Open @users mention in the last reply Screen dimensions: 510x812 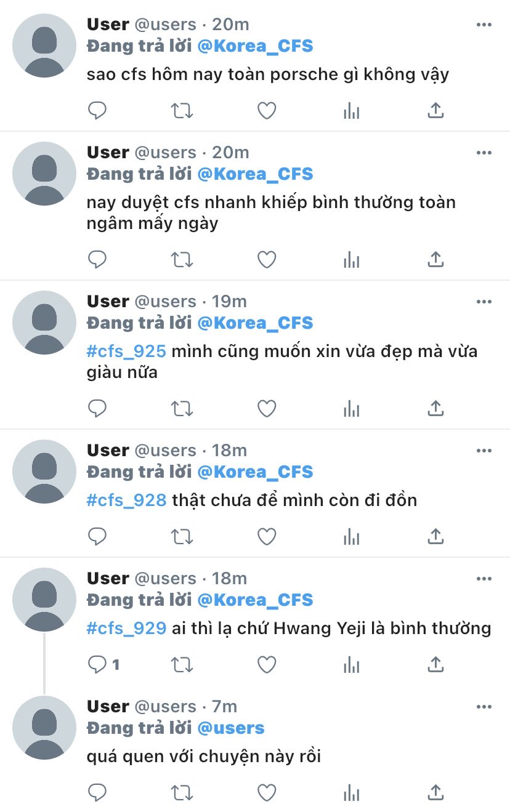pos(230,728)
